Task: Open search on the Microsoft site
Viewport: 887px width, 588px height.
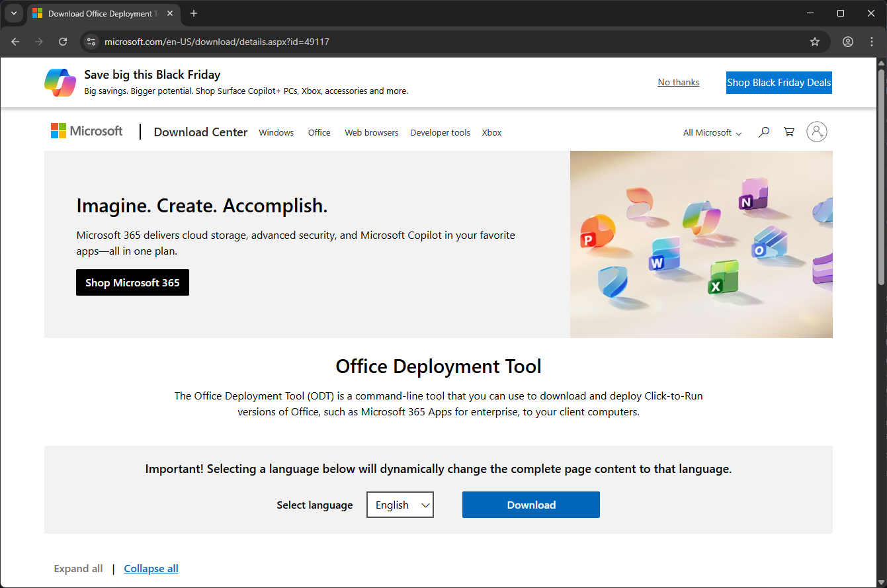Action: (764, 132)
